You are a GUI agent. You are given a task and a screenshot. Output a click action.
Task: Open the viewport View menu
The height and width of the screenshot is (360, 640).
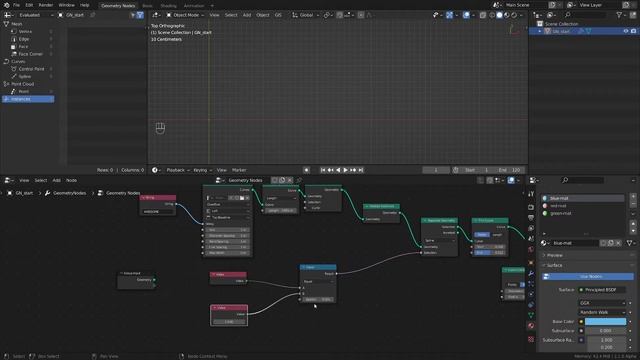pyautogui.click(x=214, y=15)
